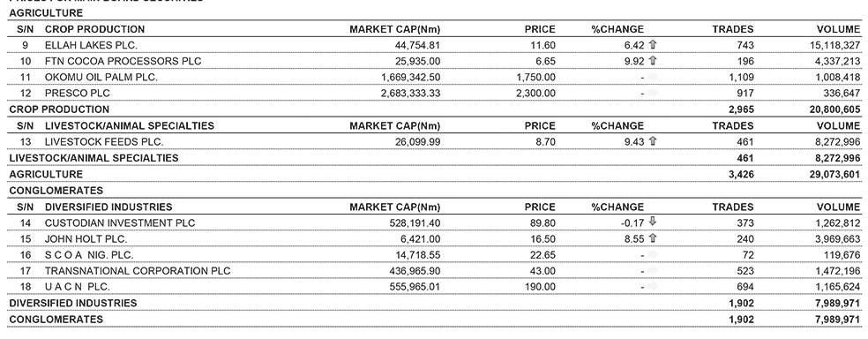
Task: Select TRANSNATIONAL CORPORATION PLC name
Action: [138, 271]
